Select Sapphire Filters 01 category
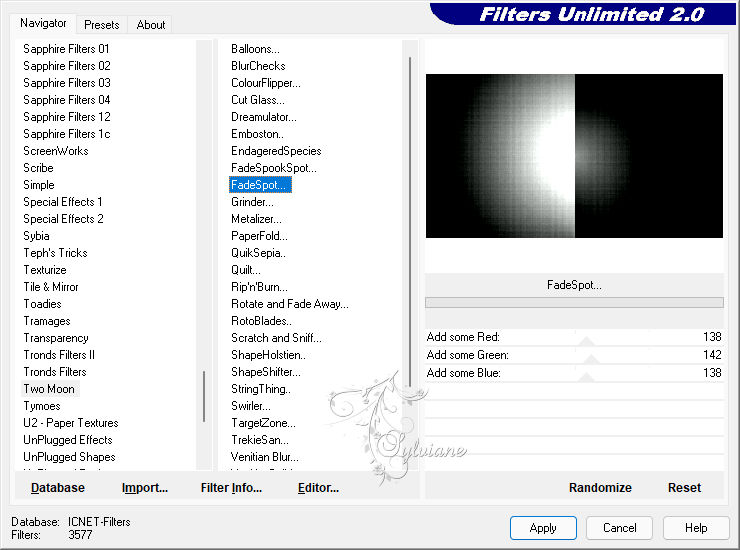 click(x=66, y=49)
